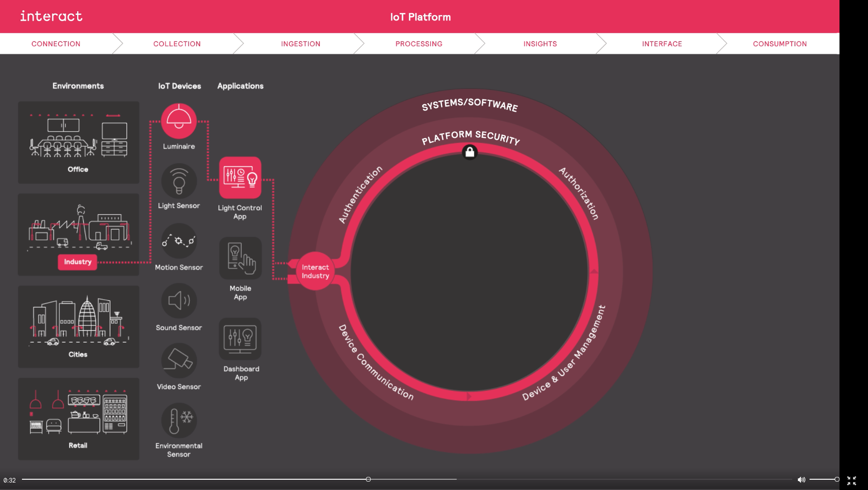The height and width of the screenshot is (490, 868).
Task: Exit fullscreen with the collapse icon
Action: point(852,480)
